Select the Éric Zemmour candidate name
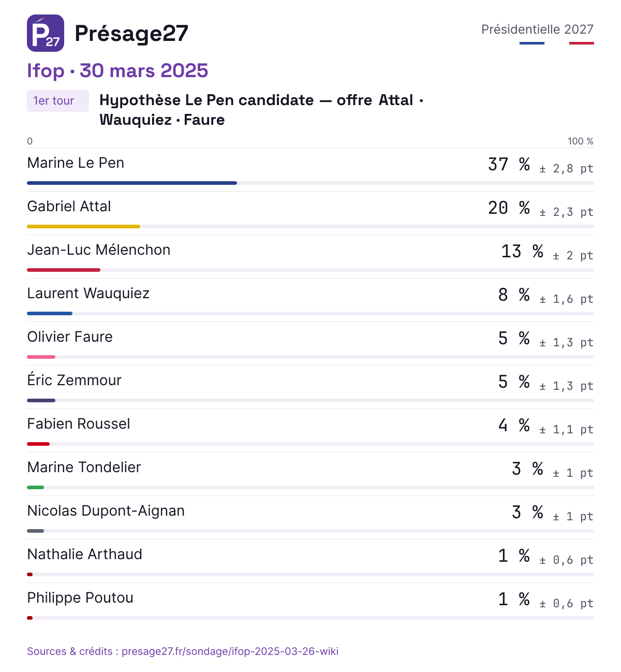 pyautogui.click(x=74, y=380)
